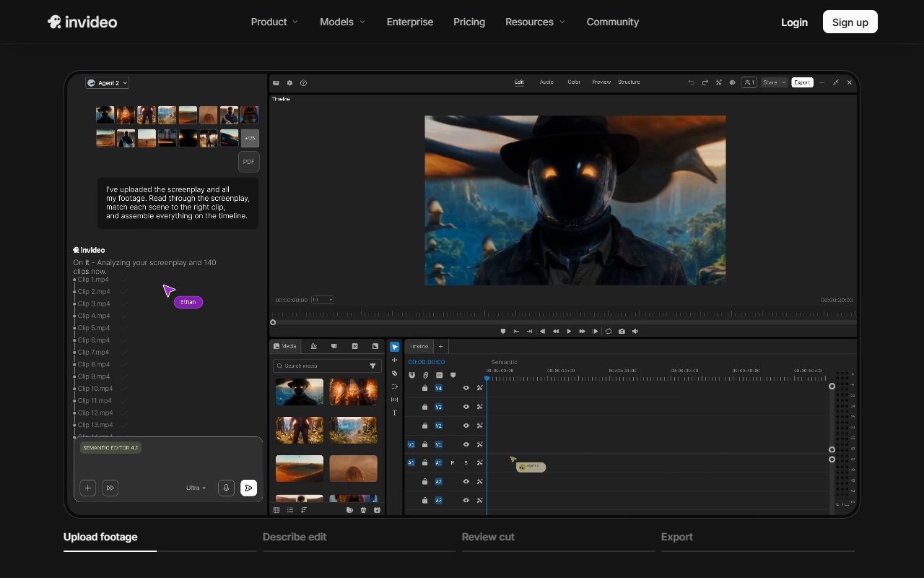Viewport: 924px width, 578px height.
Task: Select the arrow selection tool
Action: pos(394,347)
